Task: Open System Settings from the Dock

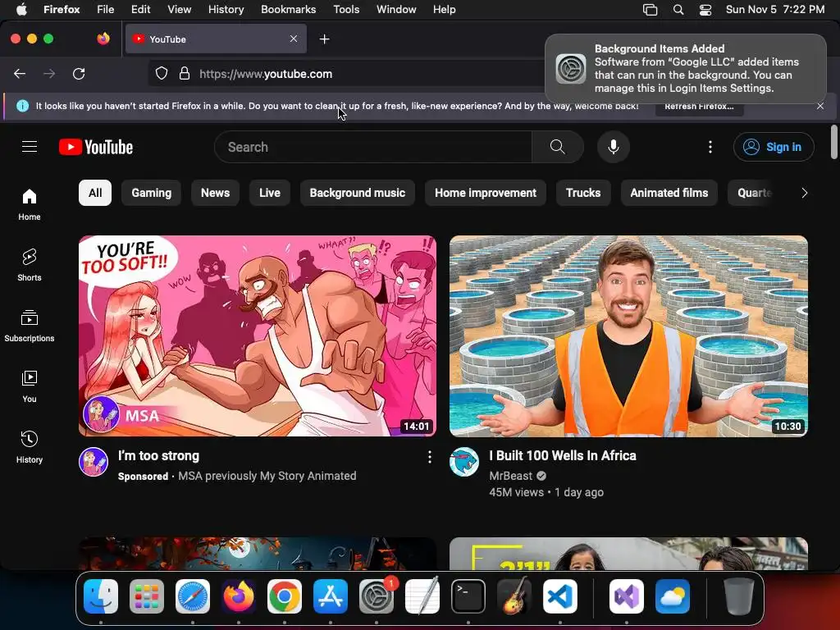Action: [377, 596]
